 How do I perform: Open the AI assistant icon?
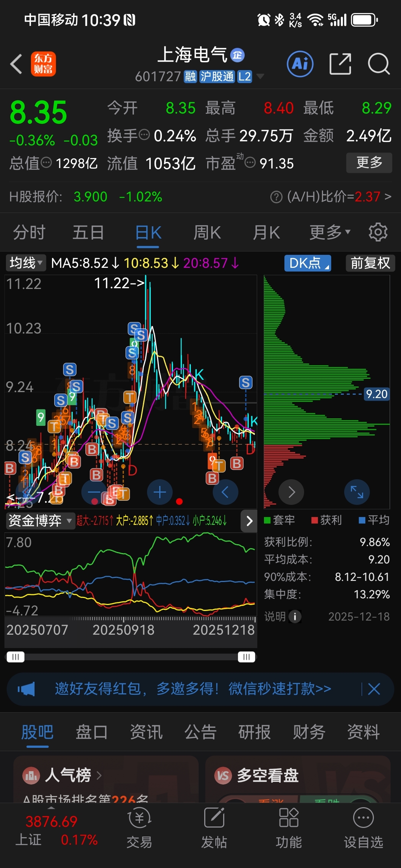click(x=300, y=64)
